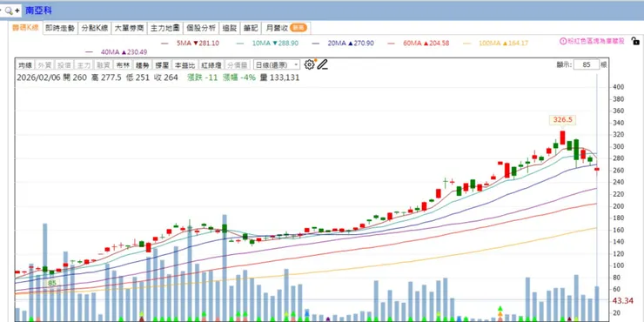Click the 漲跌 -11 change value
Viewport: 644px width, 322px height.
202,77
